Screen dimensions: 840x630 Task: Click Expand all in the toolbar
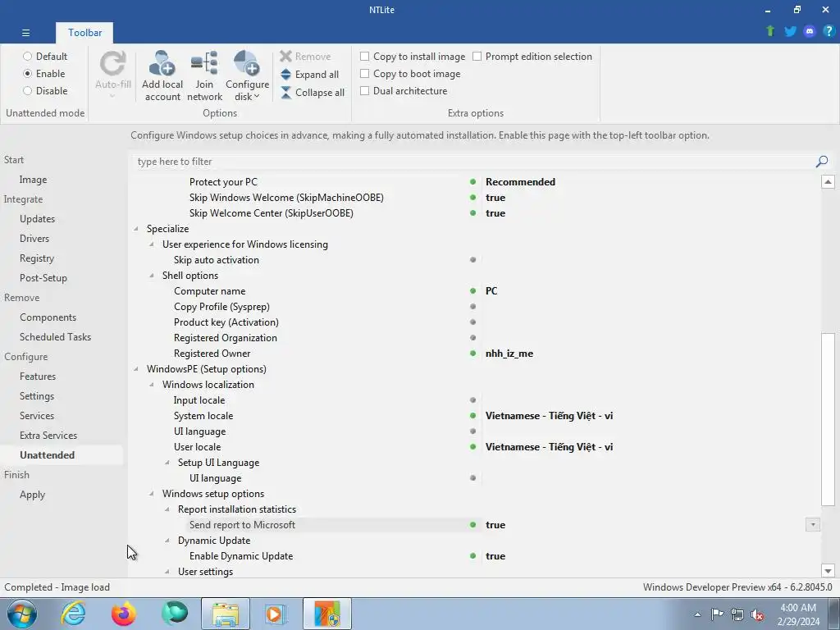(309, 75)
